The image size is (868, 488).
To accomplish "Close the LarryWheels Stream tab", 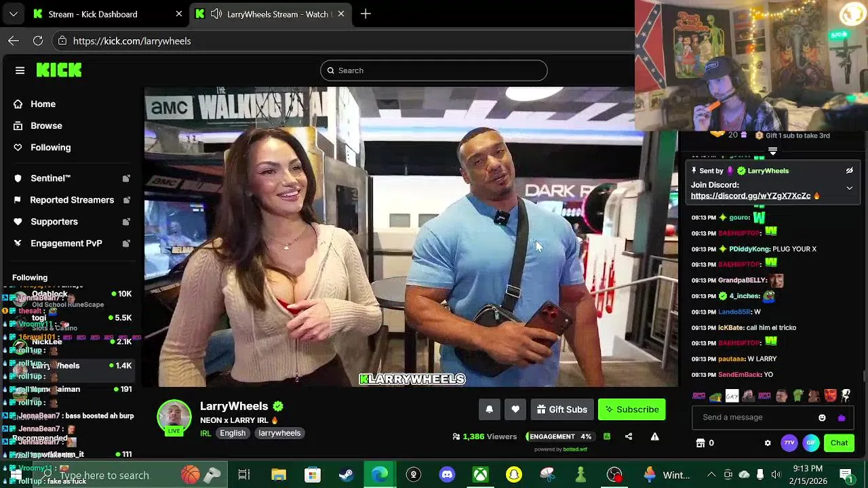I will (x=341, y=14).
